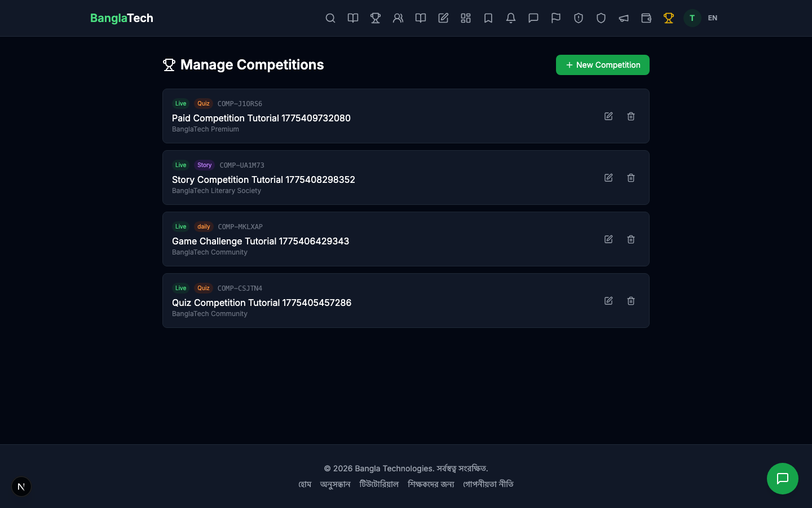Edit Game Challenge Tutorial 1775406429343

click(x=608, y=239)
